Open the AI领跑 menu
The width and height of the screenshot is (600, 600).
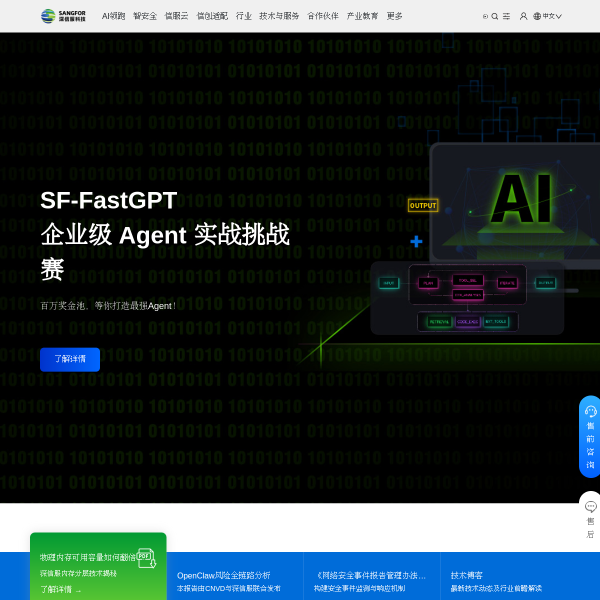coord(113,16)
